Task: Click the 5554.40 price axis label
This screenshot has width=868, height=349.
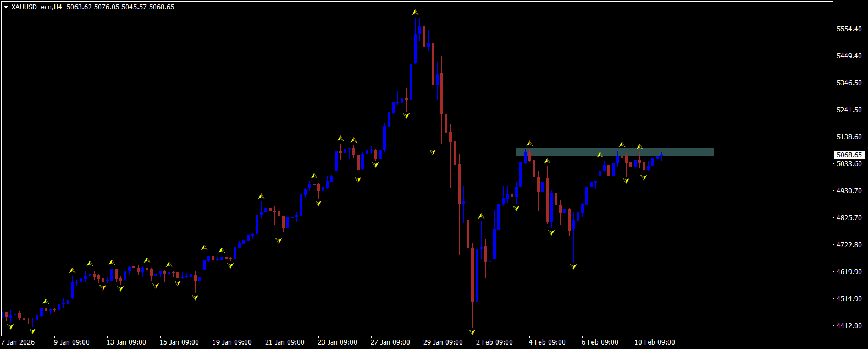Action: coord(849,29)
